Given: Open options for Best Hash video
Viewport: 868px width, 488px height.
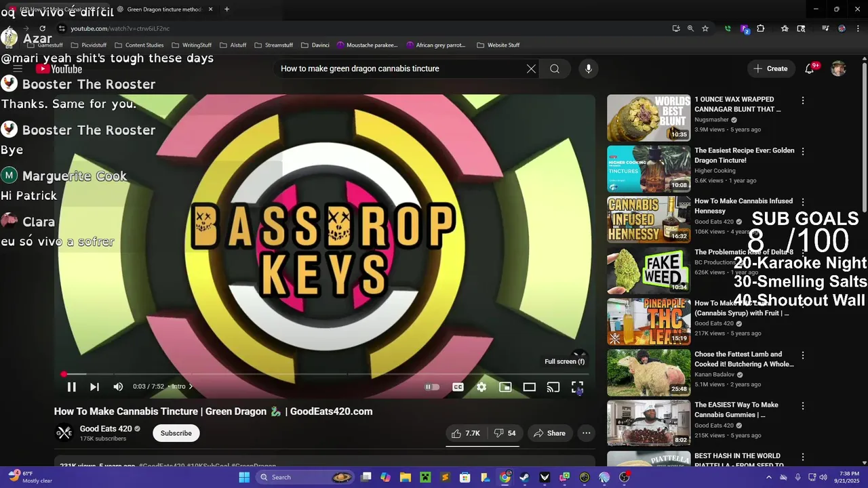Looking at the screenshot, I should click(803, 457).
